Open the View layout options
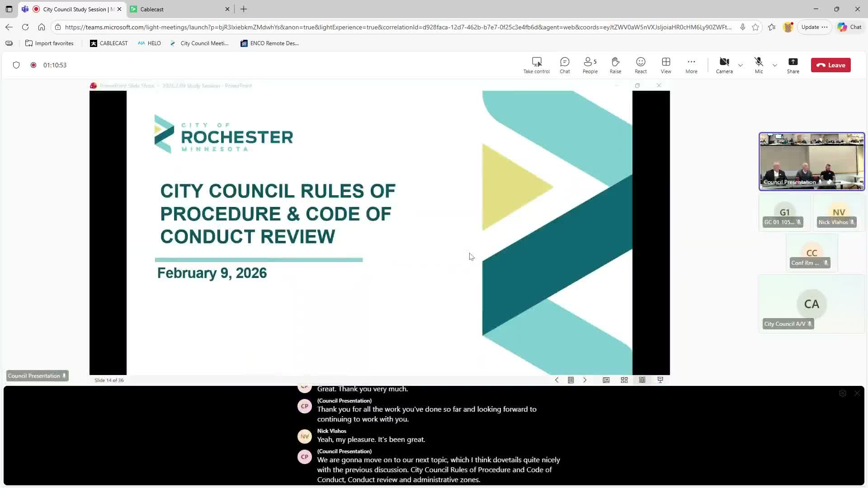 666,65
